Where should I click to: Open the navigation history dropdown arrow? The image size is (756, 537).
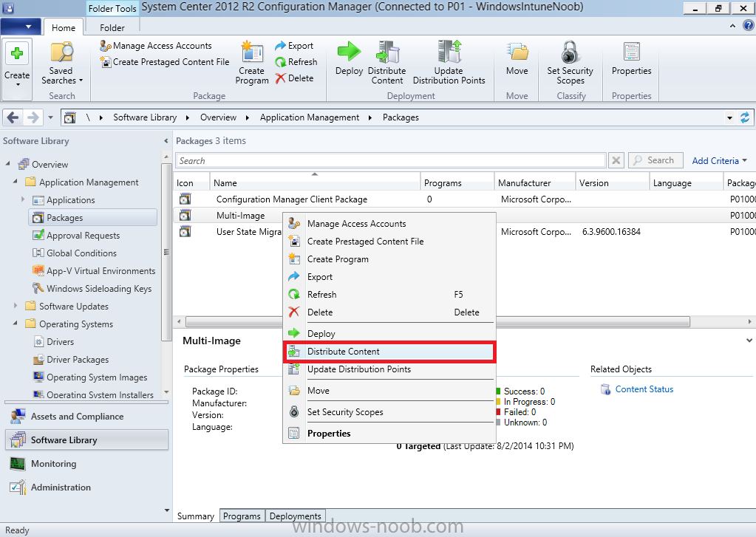51,117
